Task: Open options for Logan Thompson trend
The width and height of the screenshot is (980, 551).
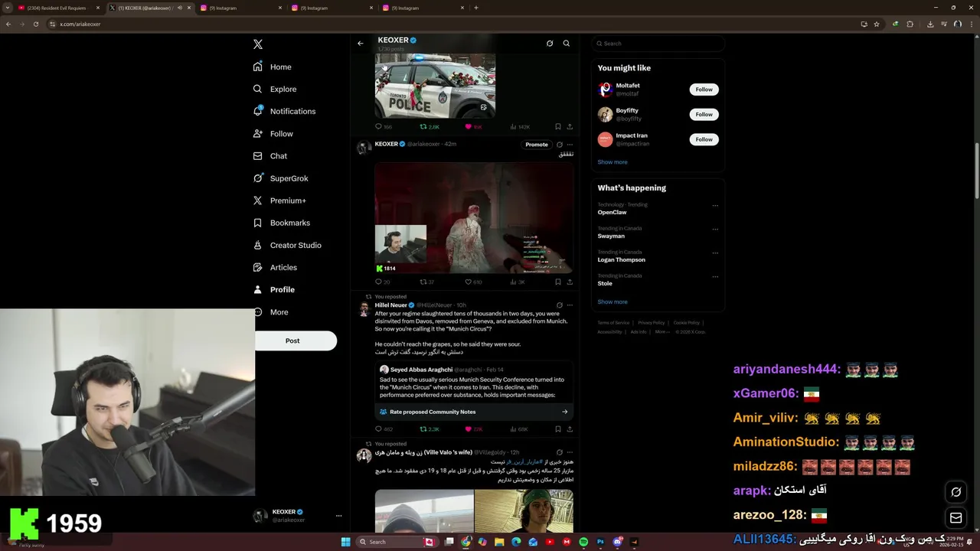Action: point(715,253)
